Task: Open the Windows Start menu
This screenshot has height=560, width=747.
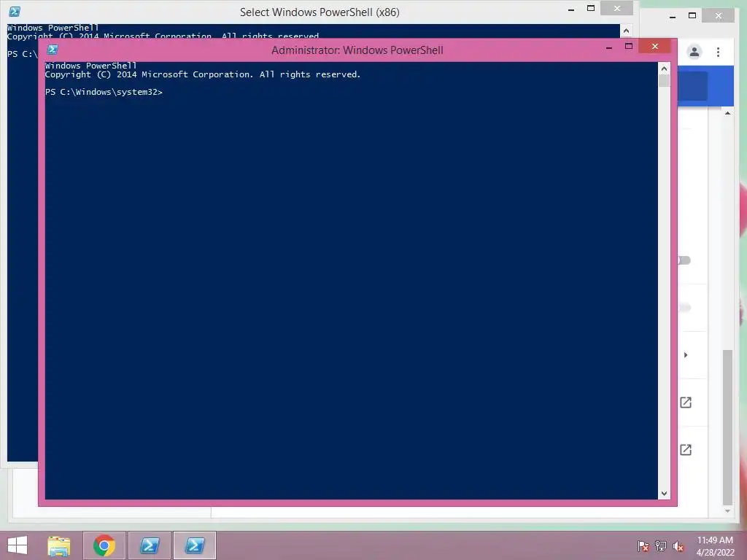Action: click(18, 545)
